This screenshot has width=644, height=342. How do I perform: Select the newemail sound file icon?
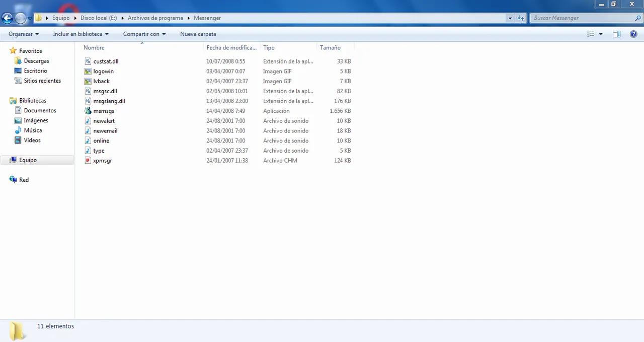point(88,131)
